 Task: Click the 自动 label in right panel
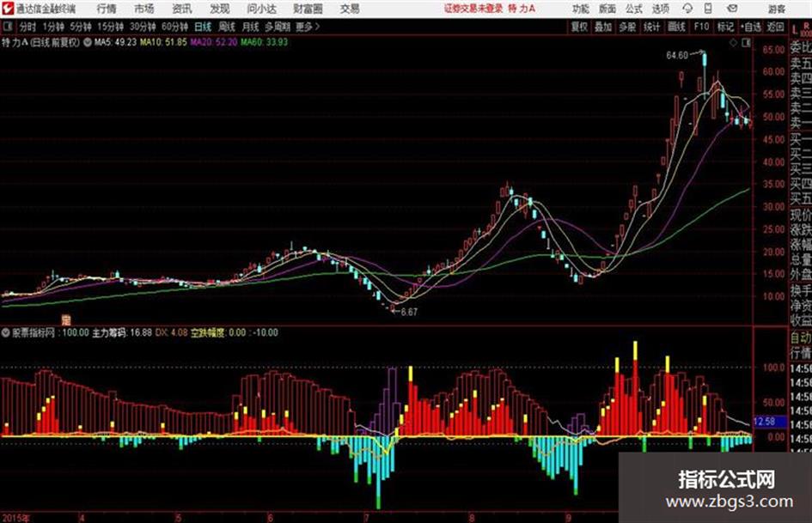pyautogui.click(x=800, y=338)
